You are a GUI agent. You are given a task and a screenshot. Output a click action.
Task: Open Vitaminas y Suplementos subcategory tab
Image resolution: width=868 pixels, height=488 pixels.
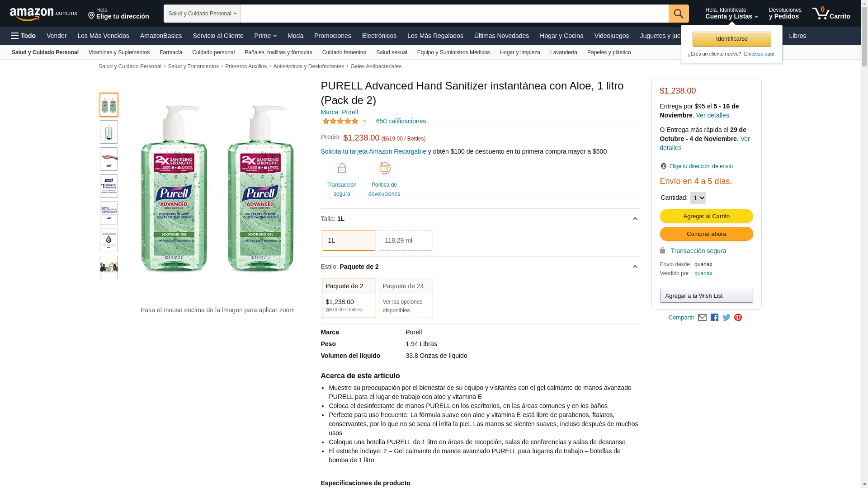pyautogui.click(x=119, y=52)
